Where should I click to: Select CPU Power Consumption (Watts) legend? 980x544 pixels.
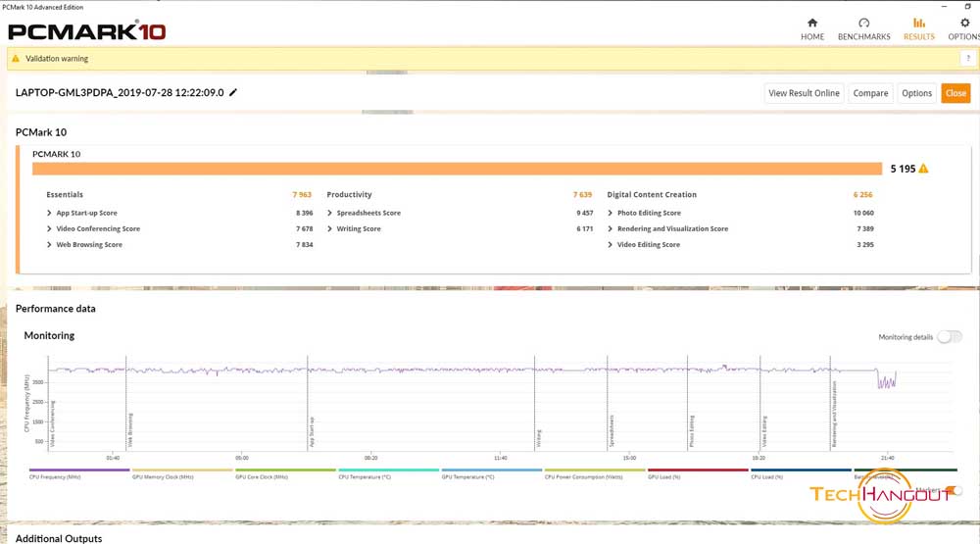[x=595, y=470]
